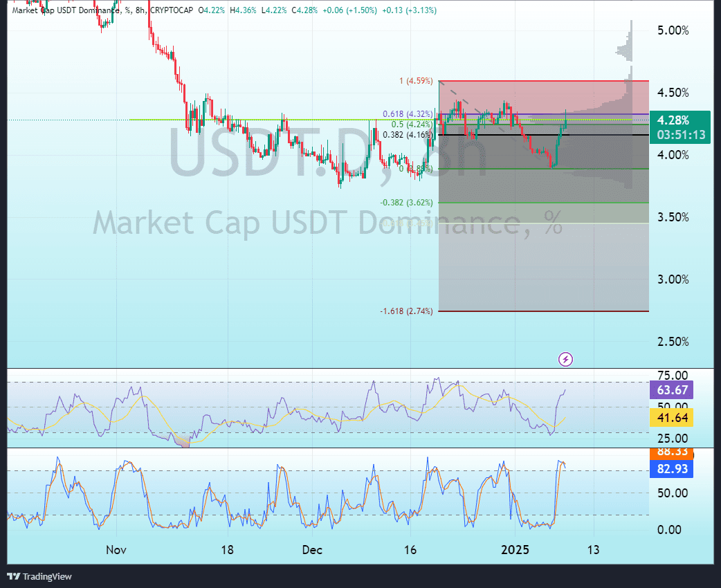
Task: Click the chart title Market Cap USDT Dominance
Action: tap(67, 10)
